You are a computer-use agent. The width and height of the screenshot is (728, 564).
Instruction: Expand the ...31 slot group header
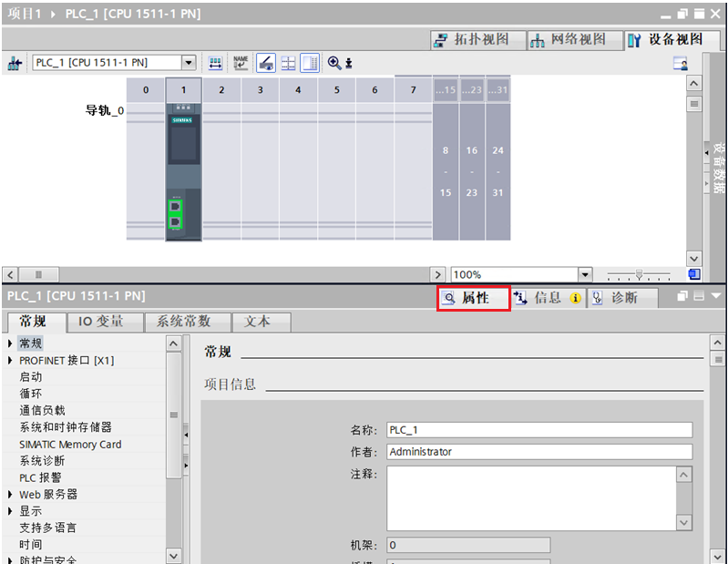(498, 90)
